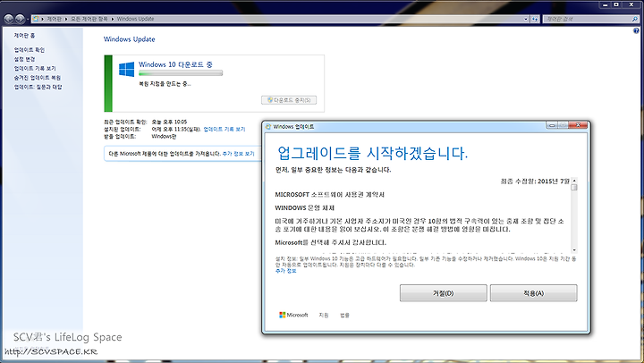Image resolution: width=644 pixels, height=363 pixels.
Task: Minimize the Control Panel window
Action: coord(606,5)
